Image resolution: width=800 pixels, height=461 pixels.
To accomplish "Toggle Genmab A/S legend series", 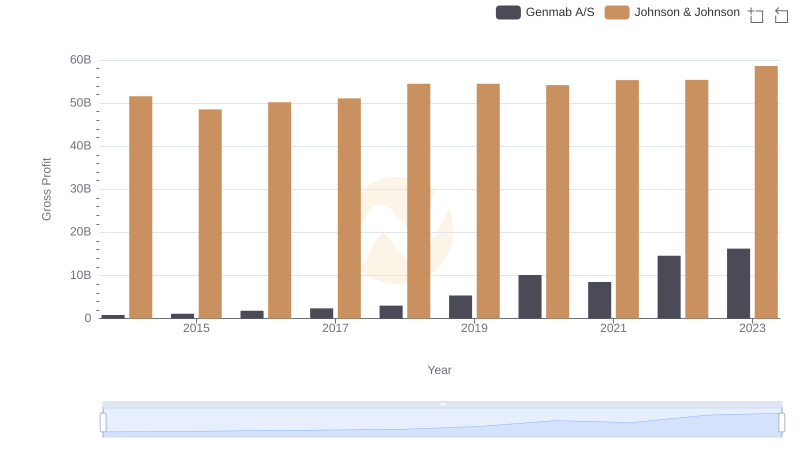I will [545, 12].
